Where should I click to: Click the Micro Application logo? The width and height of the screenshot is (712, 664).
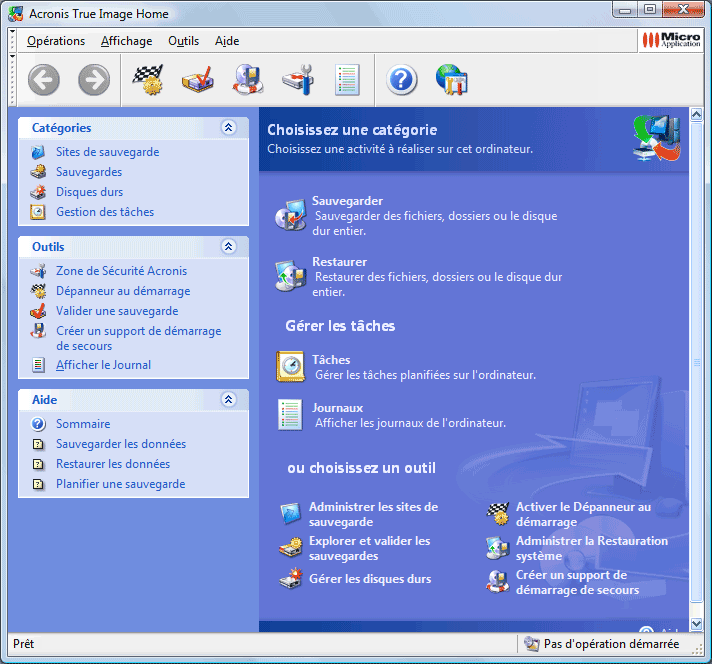(x=671, y=40)
